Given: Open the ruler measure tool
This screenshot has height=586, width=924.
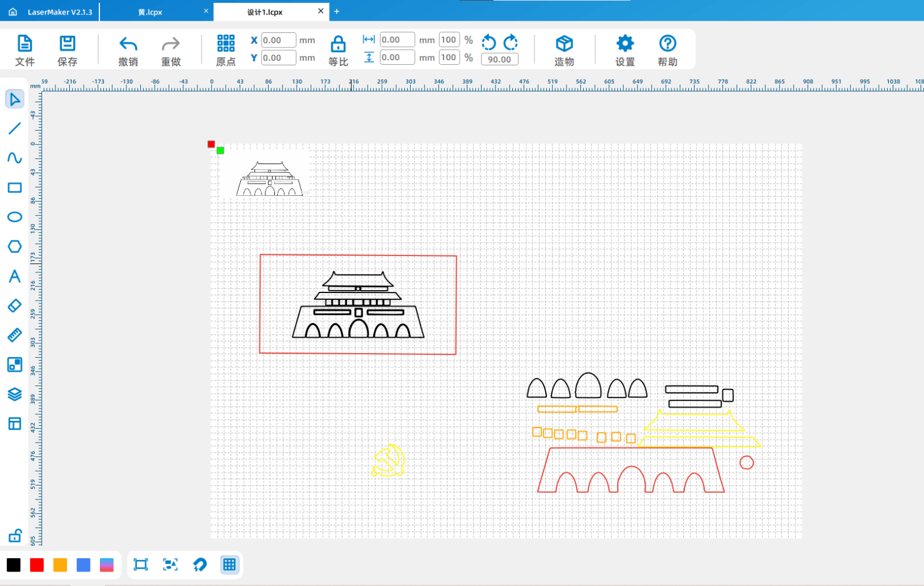Looking at the screenshot, I should [x=14, y=335].
